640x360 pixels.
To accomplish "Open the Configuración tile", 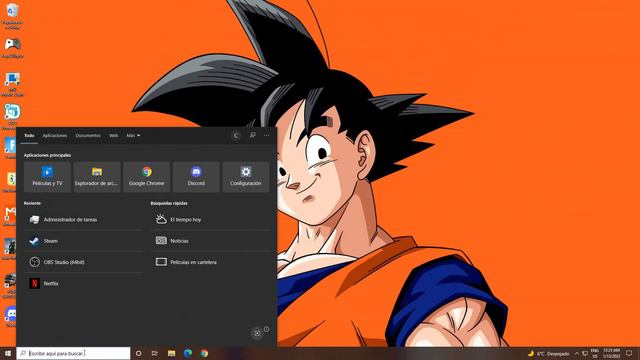I will pos(246,177).
